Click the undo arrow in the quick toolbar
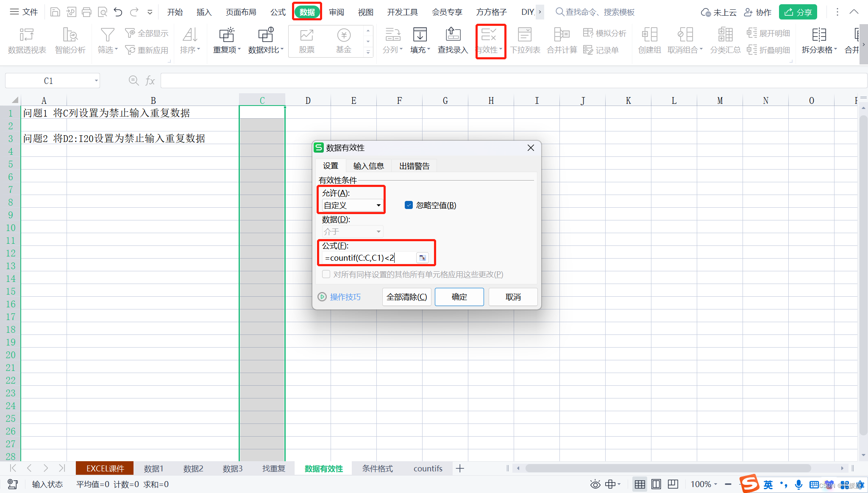 pos(118,12)
